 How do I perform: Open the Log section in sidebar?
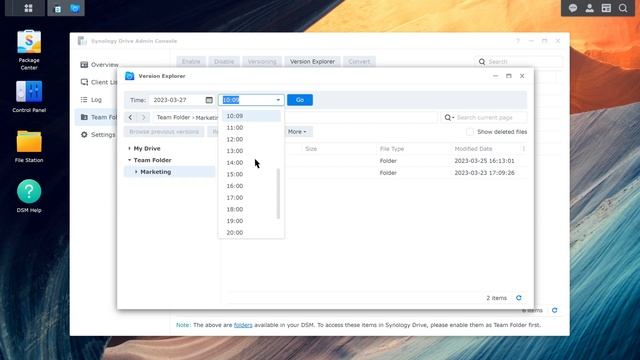[91, 100]
